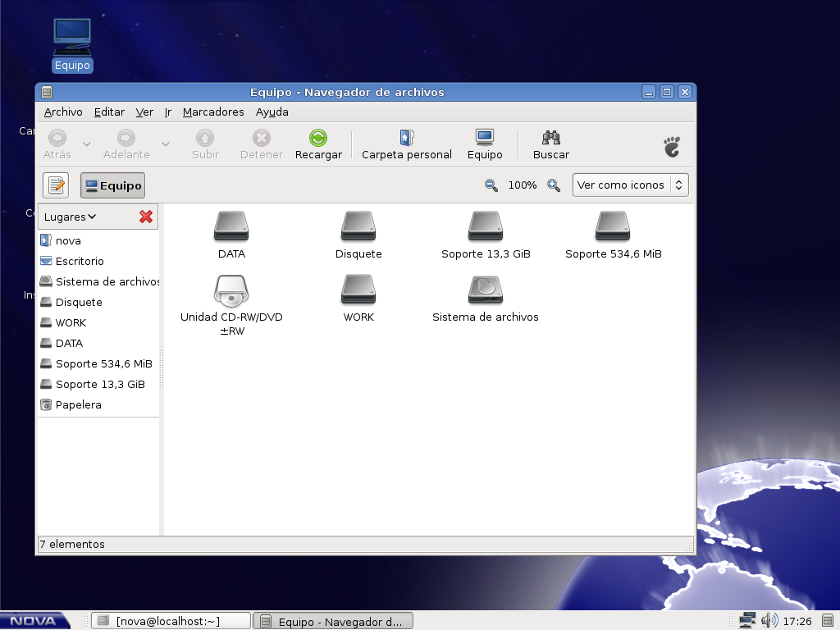Open the Lugares sidebar selector
The height and width of the screenshot is (630, 840).
70,216
